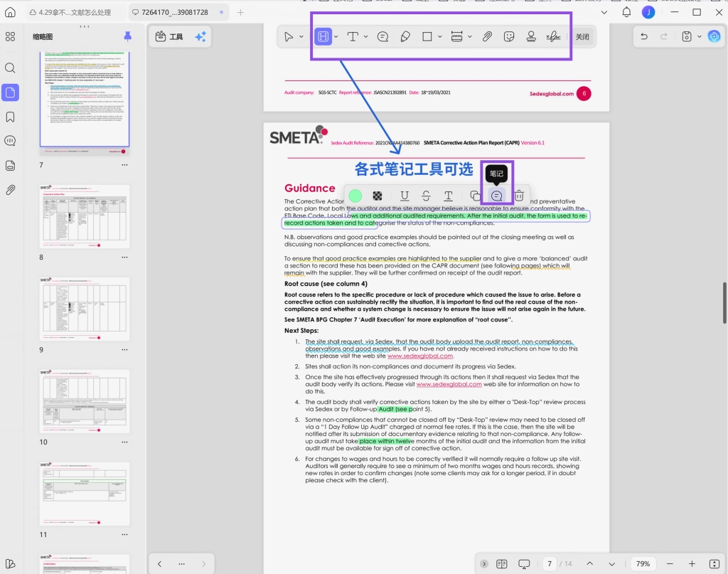Go to previous page with up arrow
The image size is (728, 574).
click(x=589, y=564)
